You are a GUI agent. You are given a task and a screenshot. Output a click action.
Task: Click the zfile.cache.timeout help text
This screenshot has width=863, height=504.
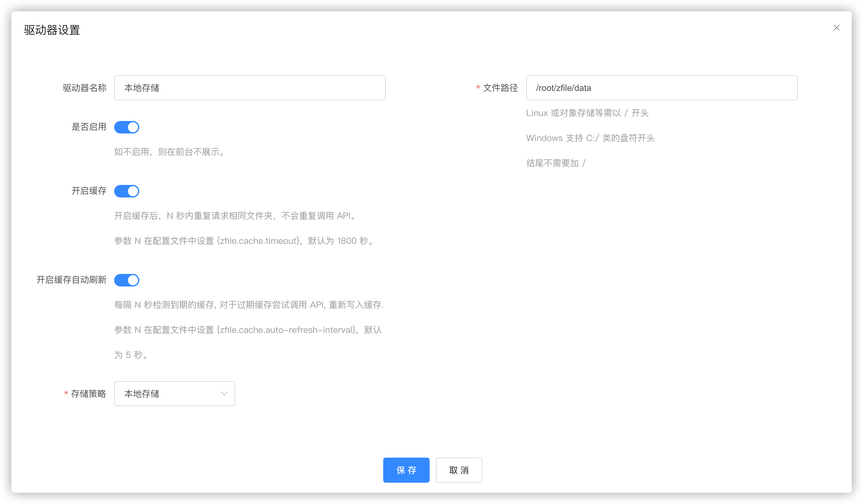click(245, 241)
